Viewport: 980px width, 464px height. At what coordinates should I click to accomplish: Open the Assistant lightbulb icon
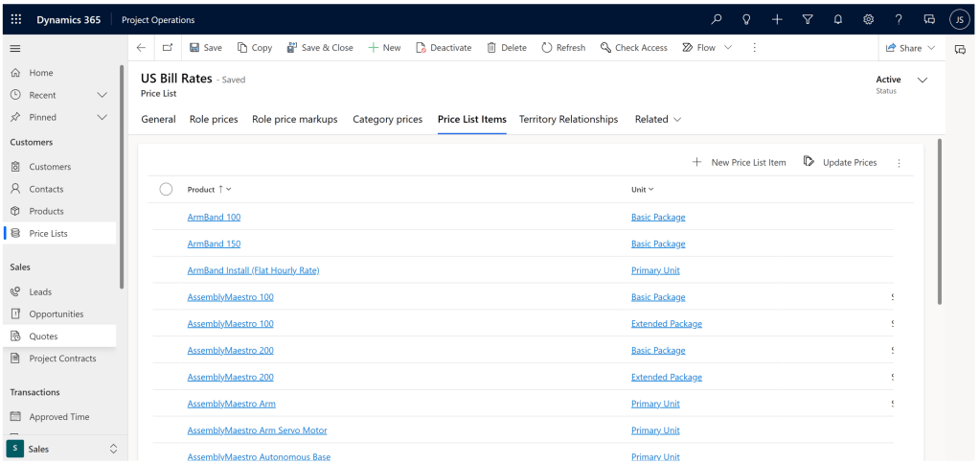[x=746, y=19]
